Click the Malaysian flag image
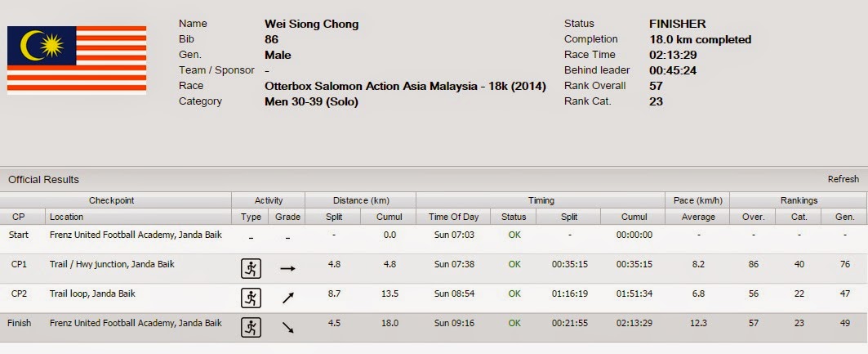Screen dimensions: 868x354 [x=77, y=60]
